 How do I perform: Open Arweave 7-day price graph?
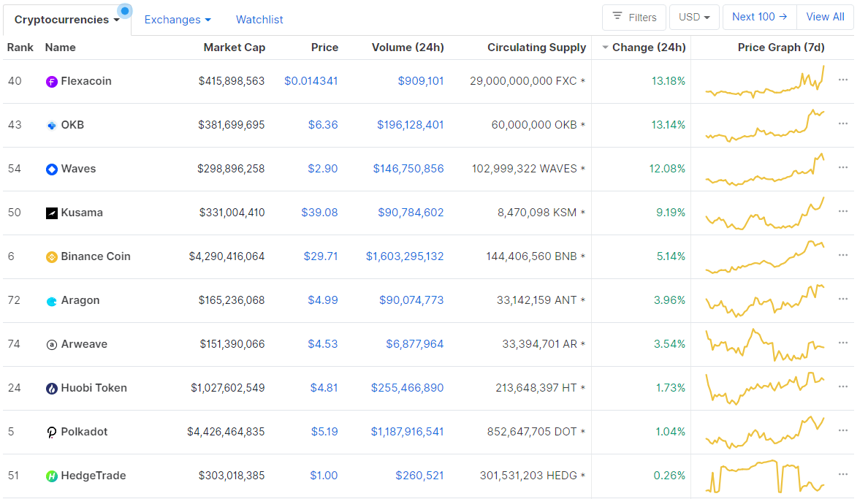(765, 345)
